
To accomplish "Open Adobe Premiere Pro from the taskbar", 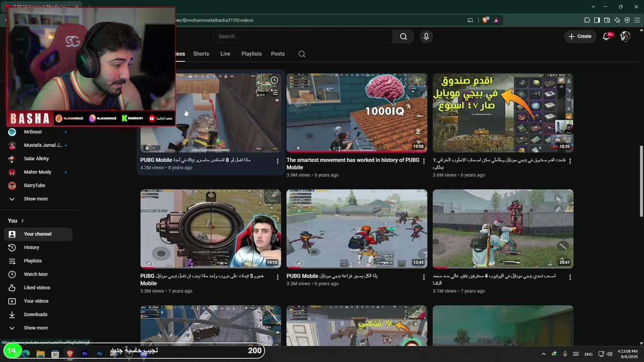I will [x=85, y=354].
